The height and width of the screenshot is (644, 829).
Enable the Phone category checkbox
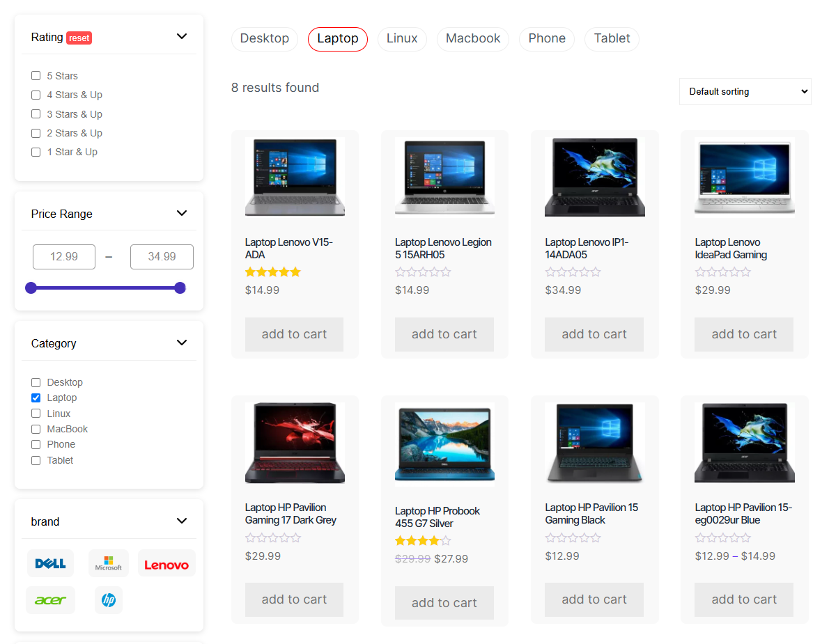(36, 445)
